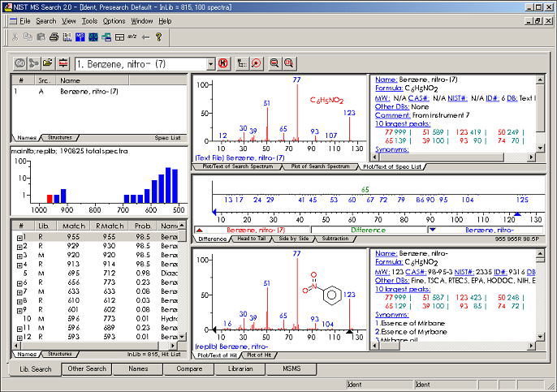Expand hit 2 in the hit list

coord(19,247)
